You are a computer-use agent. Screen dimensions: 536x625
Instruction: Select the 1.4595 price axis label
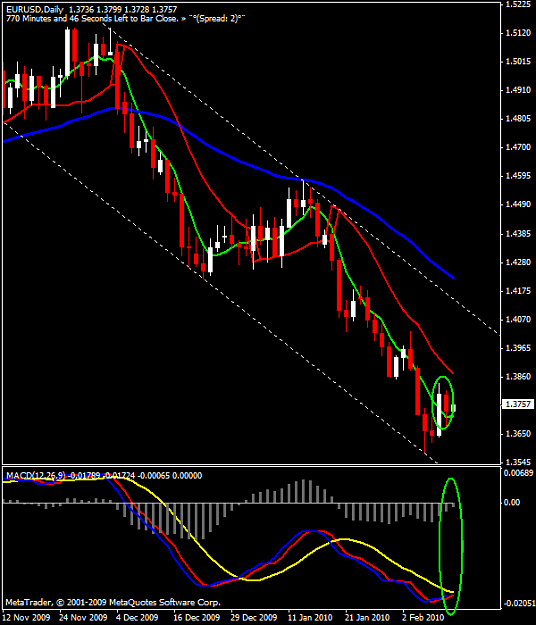tap(518, 176)
